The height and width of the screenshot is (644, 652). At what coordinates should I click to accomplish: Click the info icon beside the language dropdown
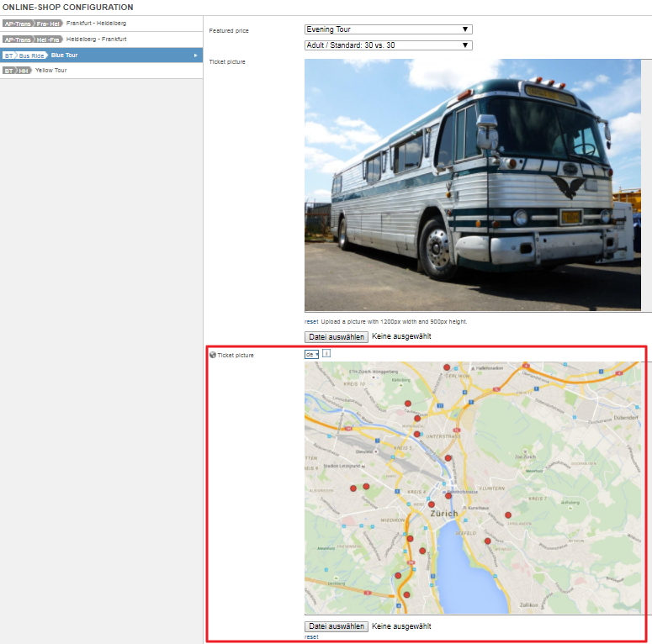point(326,354)
